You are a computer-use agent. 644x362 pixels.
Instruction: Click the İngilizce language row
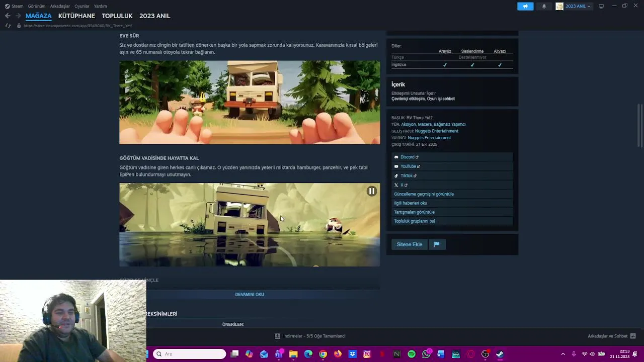click(452, 65)
